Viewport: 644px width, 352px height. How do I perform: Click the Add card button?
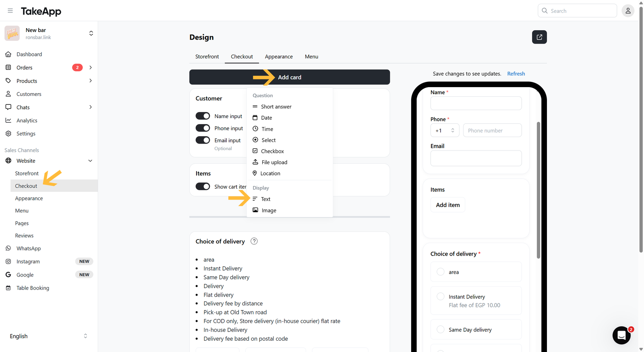(290, 77)
